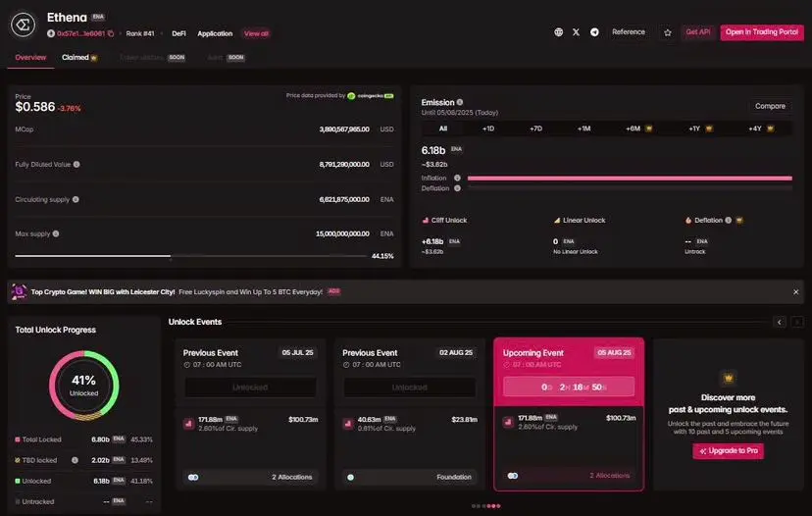
Task: Select the +7D emission range
Action: 536,129
